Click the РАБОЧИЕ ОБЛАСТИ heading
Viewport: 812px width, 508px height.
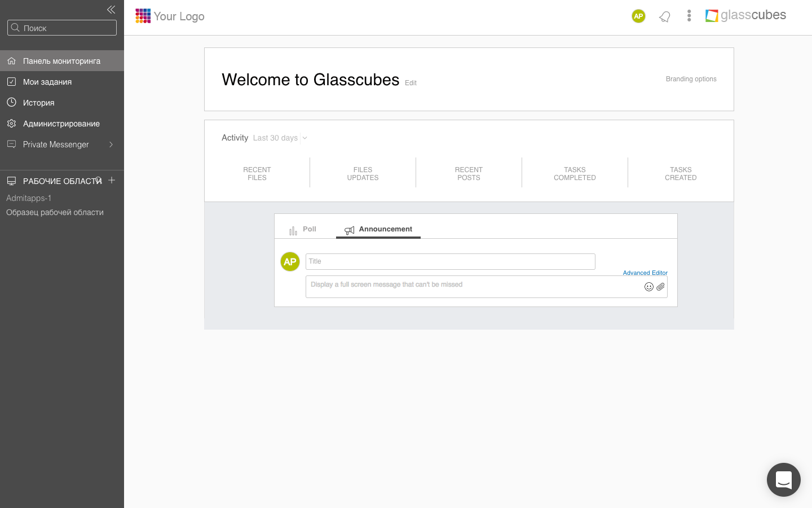(x=62, y=181)
